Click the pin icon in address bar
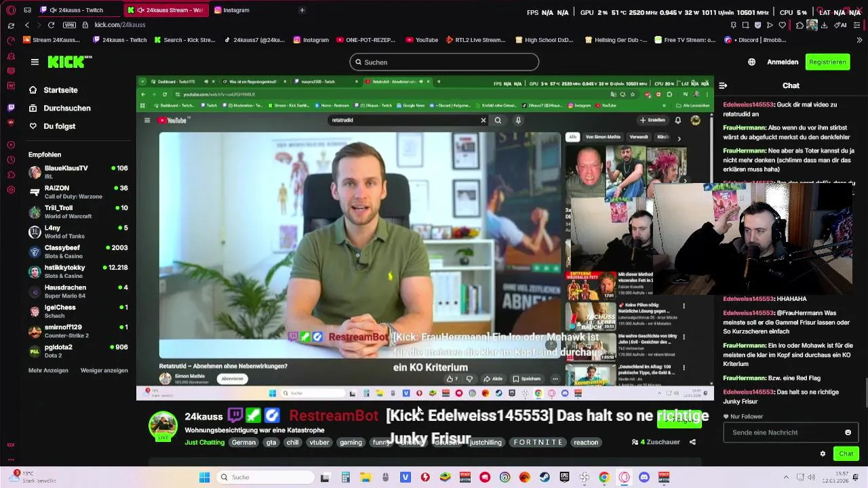This screenshot has height=488, width=868. click(x=734, y=25)
